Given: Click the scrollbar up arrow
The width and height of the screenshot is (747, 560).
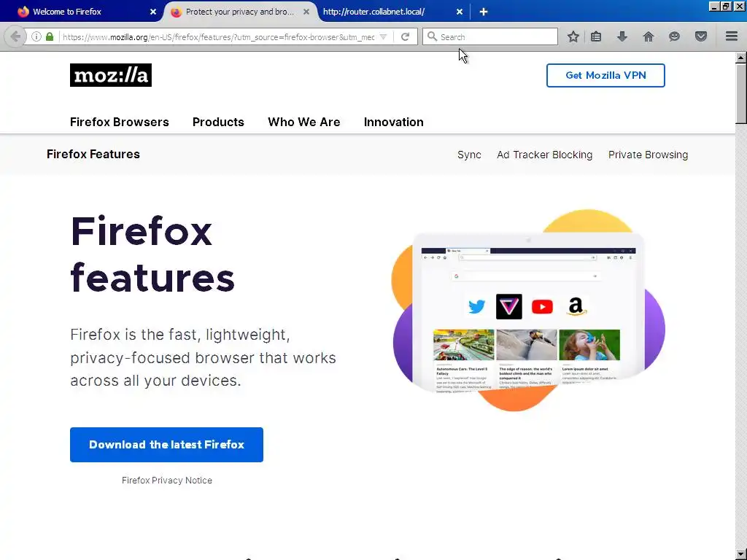Looking at the screenshot, I should 741,58.
